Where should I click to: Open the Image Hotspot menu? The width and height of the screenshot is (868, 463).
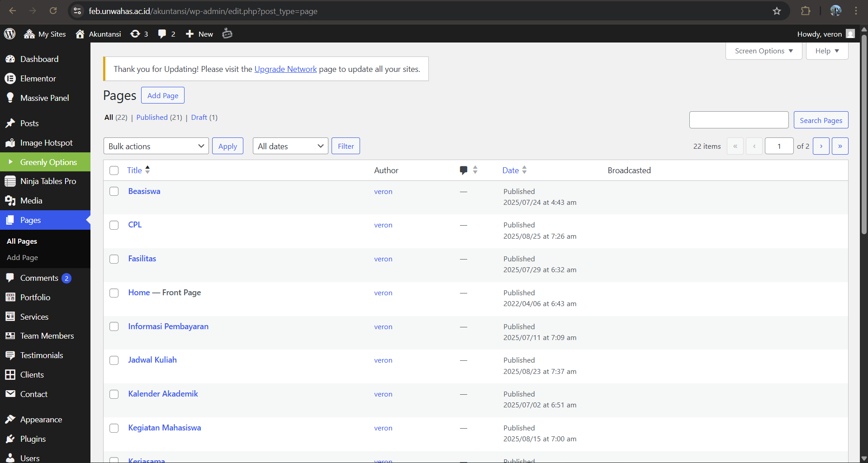click(47, 142)
